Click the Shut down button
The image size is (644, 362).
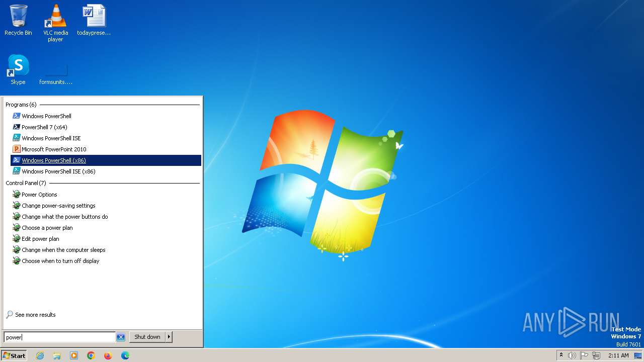pyautogui.click(x=147, y=337)
